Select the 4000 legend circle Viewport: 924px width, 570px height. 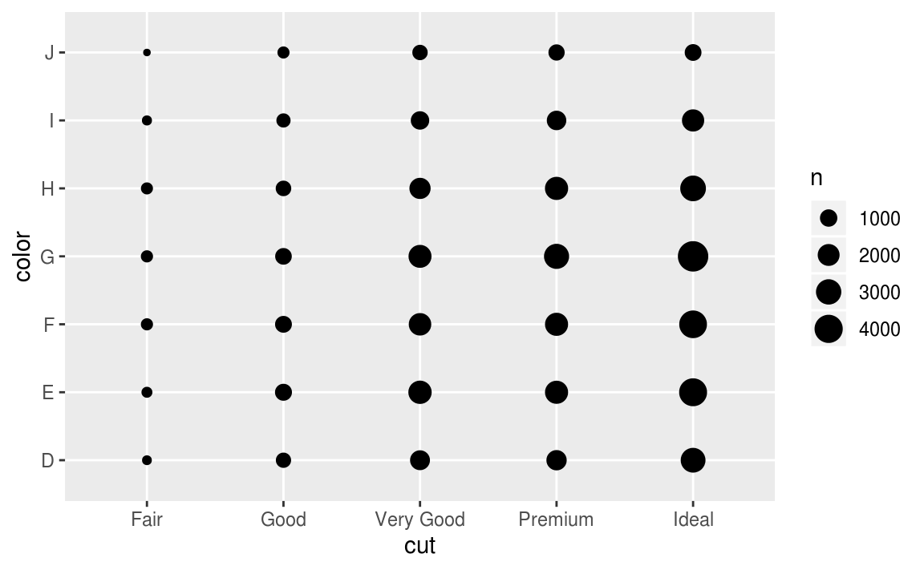pos(829,329)
